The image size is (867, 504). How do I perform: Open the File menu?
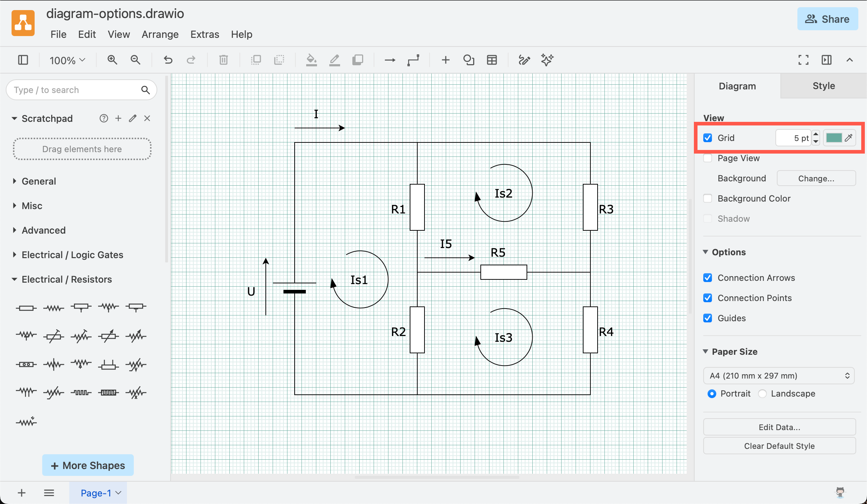(x=58, y=34)
